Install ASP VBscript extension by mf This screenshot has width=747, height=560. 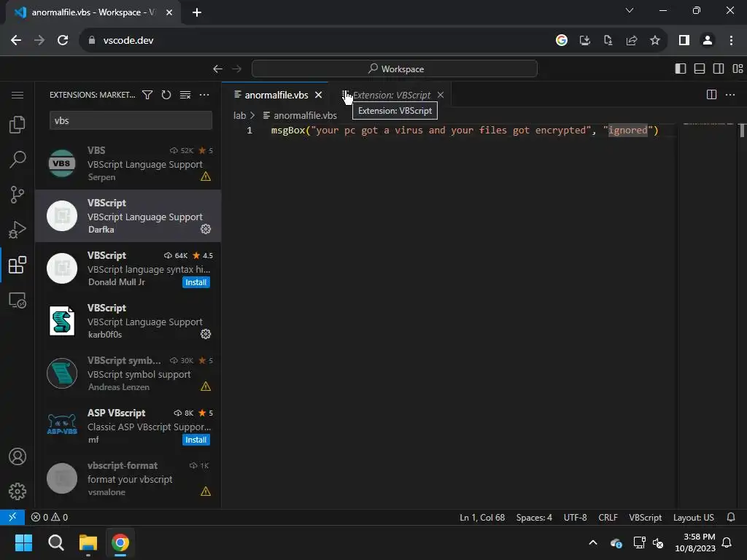tap(196, 440)
